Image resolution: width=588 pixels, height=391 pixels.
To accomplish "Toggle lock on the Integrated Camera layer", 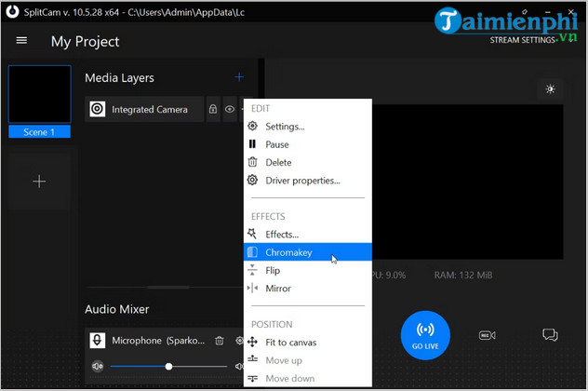I will (212, 109).
